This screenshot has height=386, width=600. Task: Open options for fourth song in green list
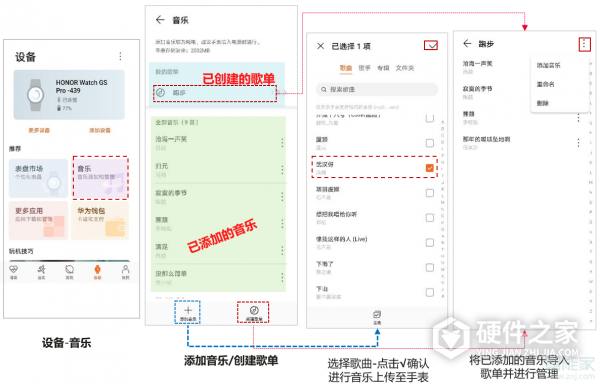click(282, 223)
